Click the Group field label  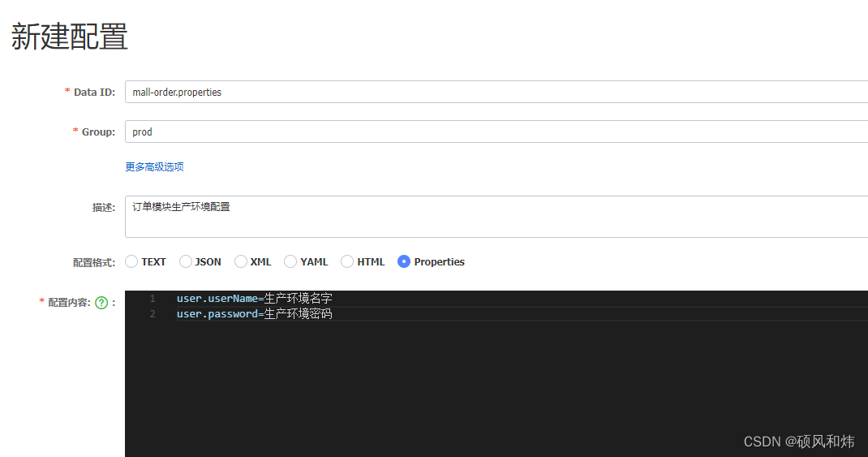pyautogui.click(x=98, y=131)
